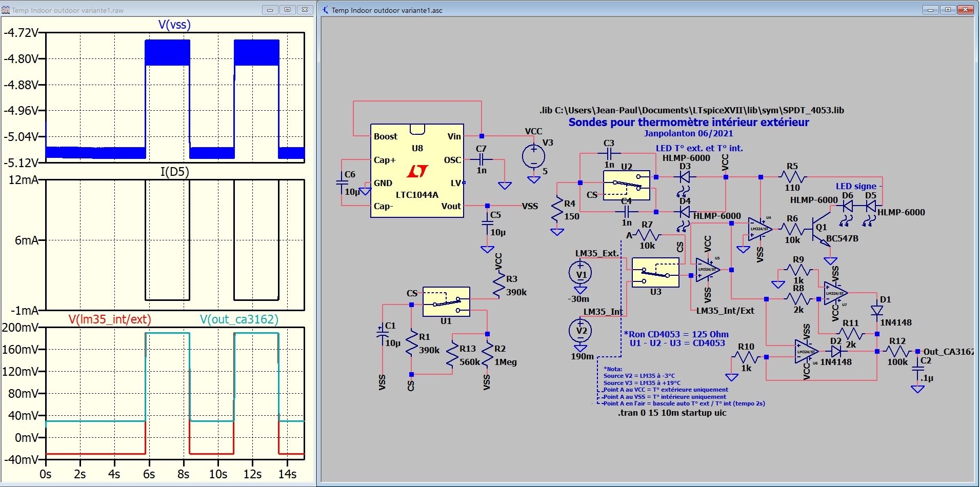Click the V(out_ca3162) trace label
The width and height of the screenshot is (980, 487).
[x=239, y=319]
